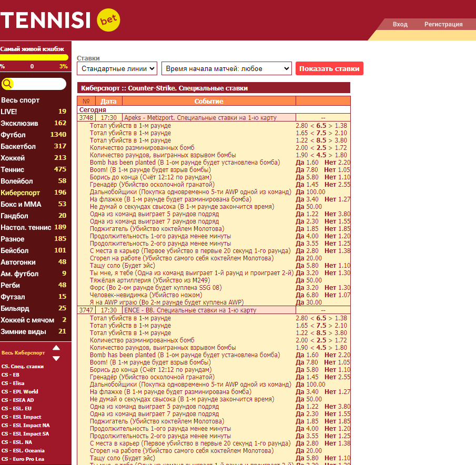Select Да 6.80 odds for Apeks Человек-невидимка
Screen dimensions: 476x465
307,295
